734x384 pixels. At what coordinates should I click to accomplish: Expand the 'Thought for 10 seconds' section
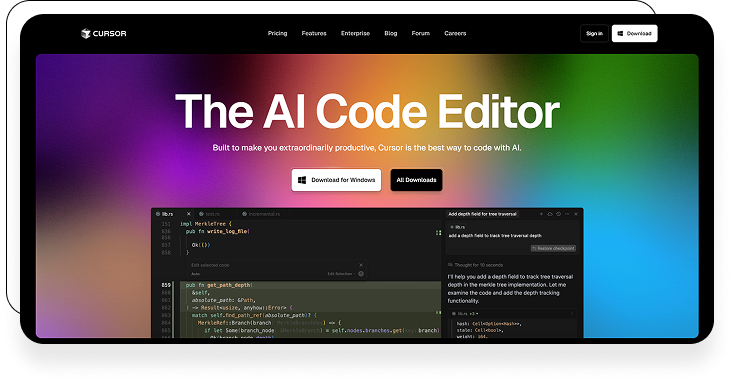coord(476,265)
